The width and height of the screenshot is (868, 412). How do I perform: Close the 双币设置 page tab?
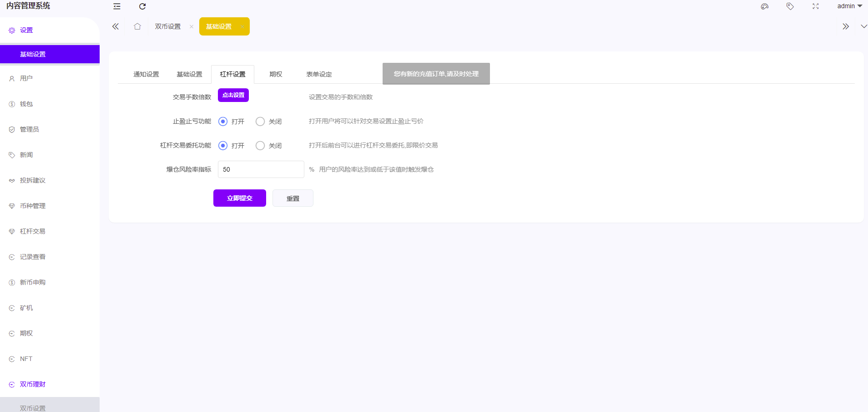tap(192, 26)
